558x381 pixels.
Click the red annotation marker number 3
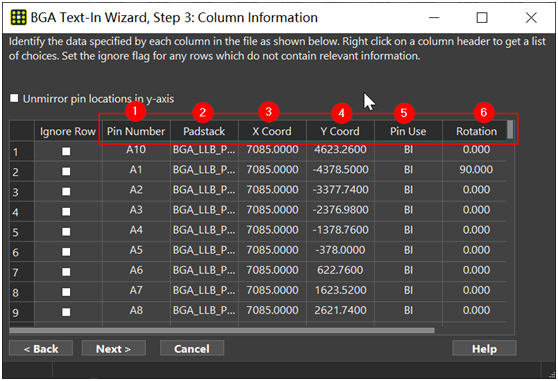click(269, 112)
